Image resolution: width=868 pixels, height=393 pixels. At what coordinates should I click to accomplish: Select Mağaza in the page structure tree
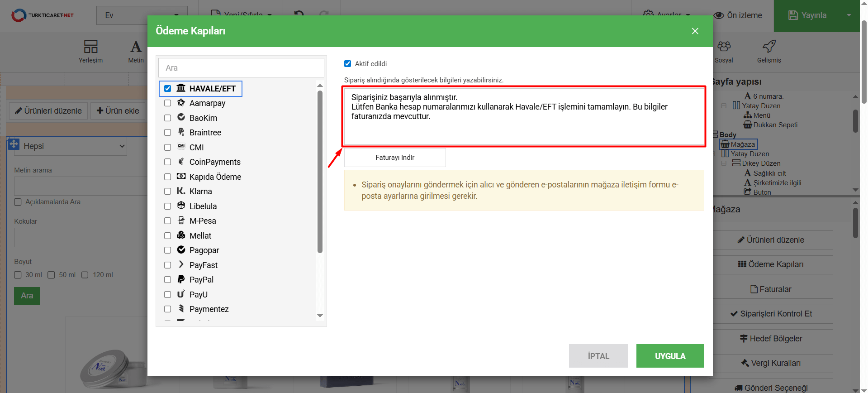pos(742,144)
